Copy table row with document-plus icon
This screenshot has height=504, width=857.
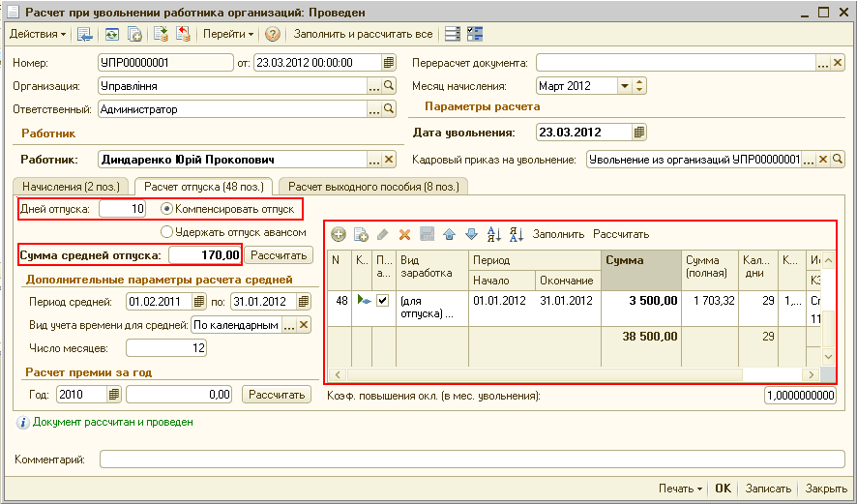(x=361, y=234)
